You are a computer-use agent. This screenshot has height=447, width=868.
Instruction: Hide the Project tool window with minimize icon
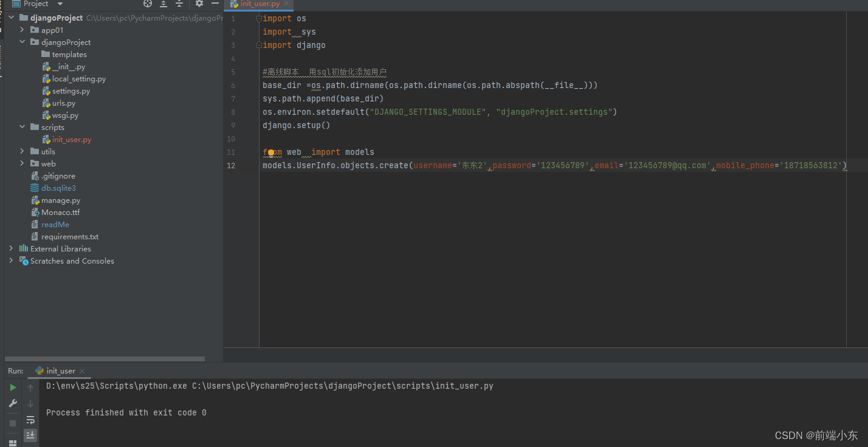[x=215, y=4]
